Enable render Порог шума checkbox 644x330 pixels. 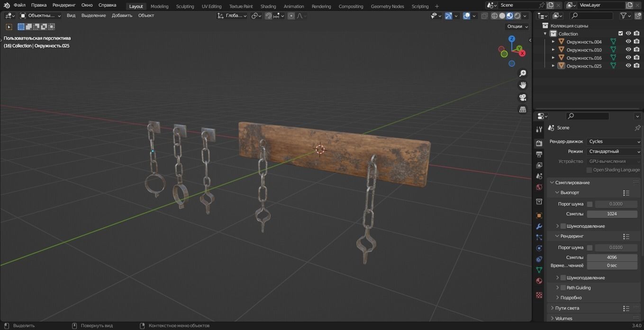click(590, 248)
